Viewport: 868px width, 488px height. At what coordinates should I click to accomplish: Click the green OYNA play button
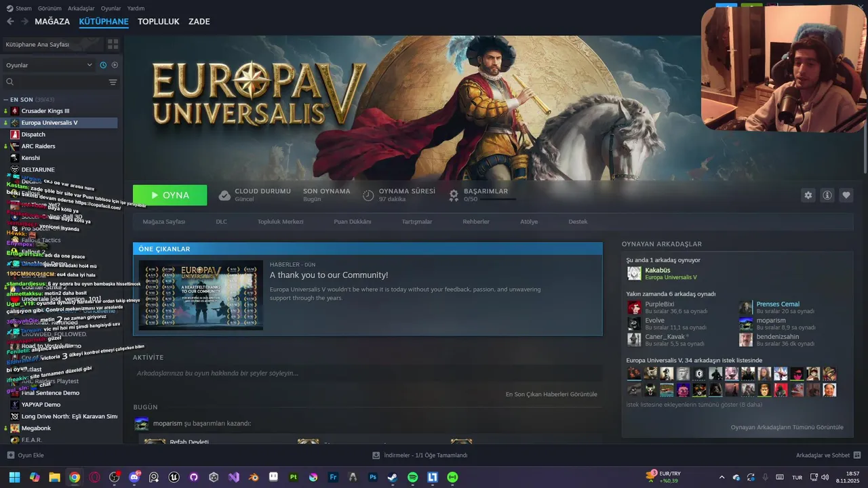[170, 195]
